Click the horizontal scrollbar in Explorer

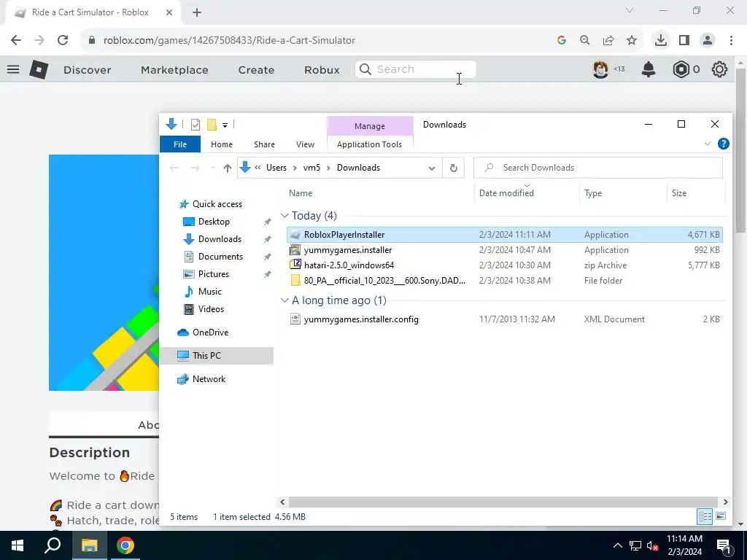(503, 502)
